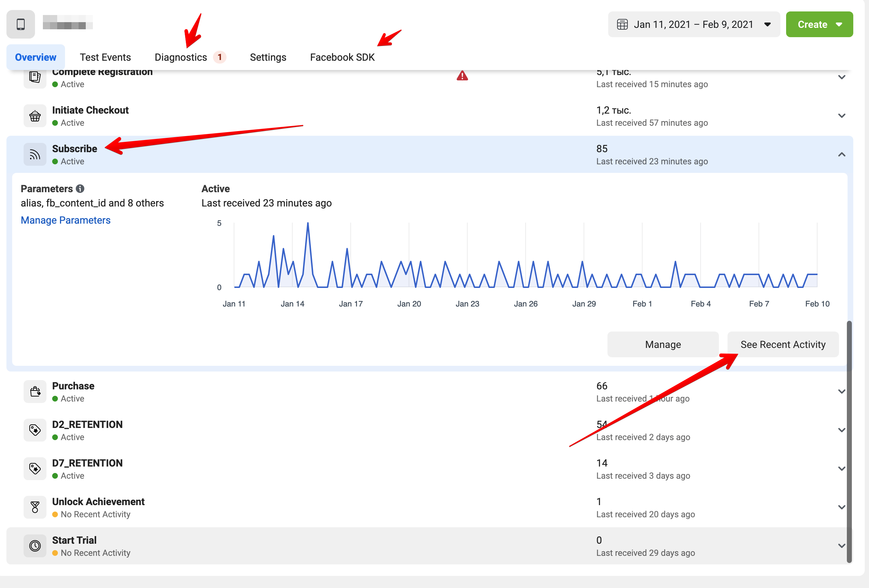The image size is (869, 588).
Task: Click the Start Trial clock icon
Action: point(35,545)
